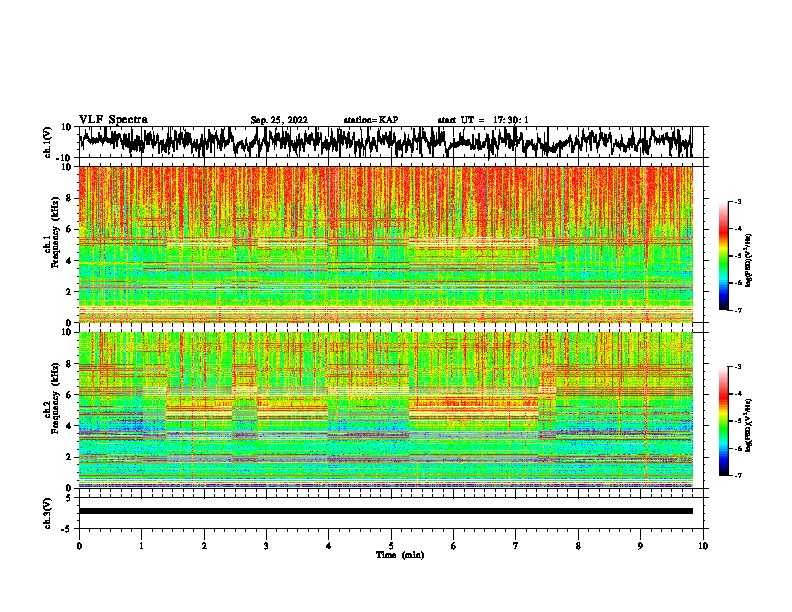
Task: Click the ch.1 spectrogram panel
Action: pyautogui.click(x=385, y=244)
